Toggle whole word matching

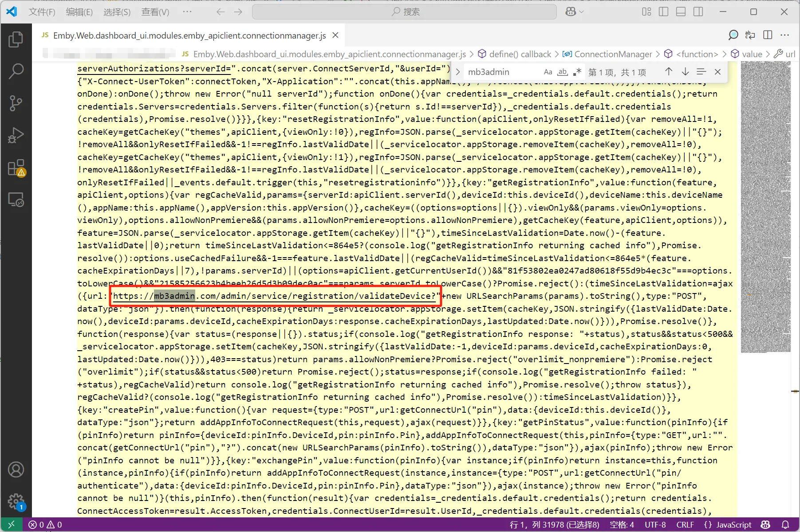562,71
